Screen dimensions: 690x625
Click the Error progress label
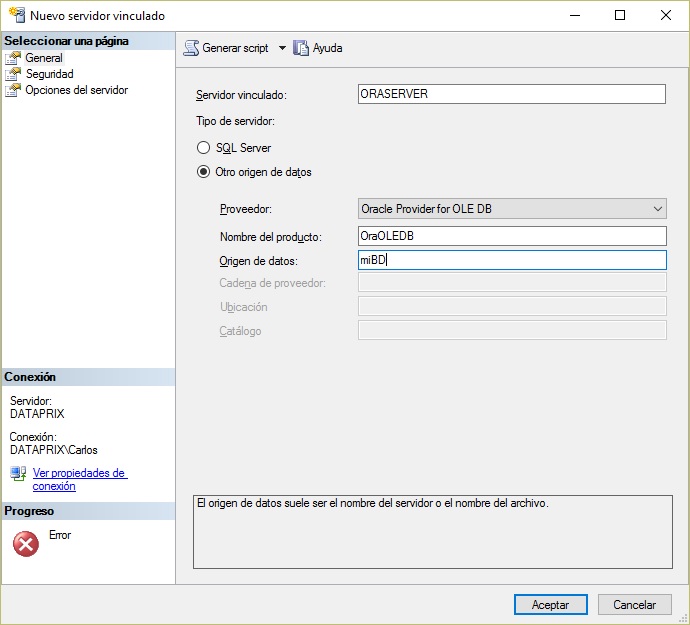click(x=60, y=535)
